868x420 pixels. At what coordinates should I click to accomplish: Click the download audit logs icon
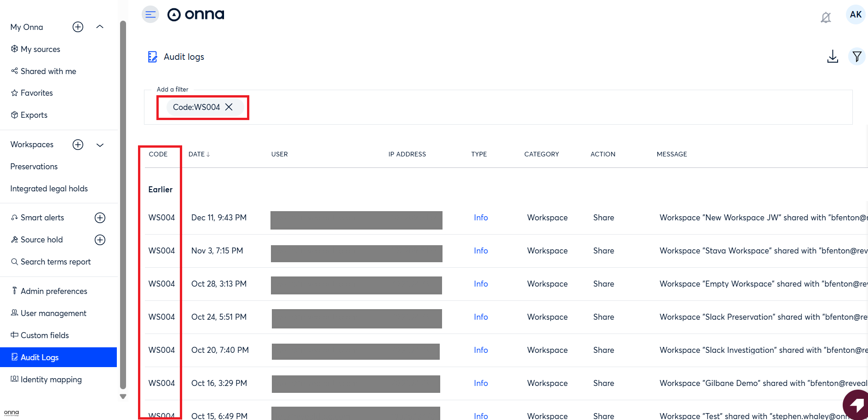[x=832, y=57]
